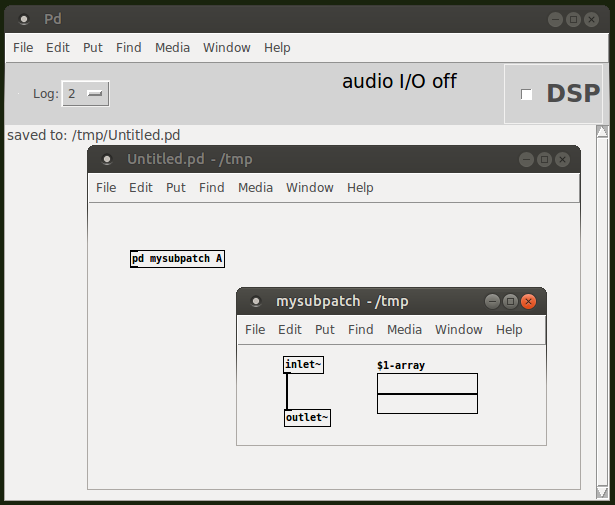Open Help menu in main Pd window
The width and height of the screenshot is (615, 505).
tap(277, 47)
